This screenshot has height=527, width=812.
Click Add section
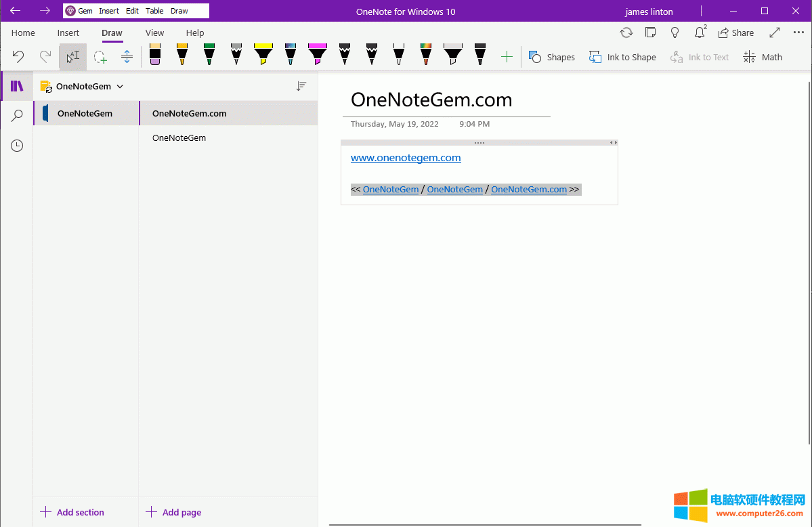coord(72,512)
